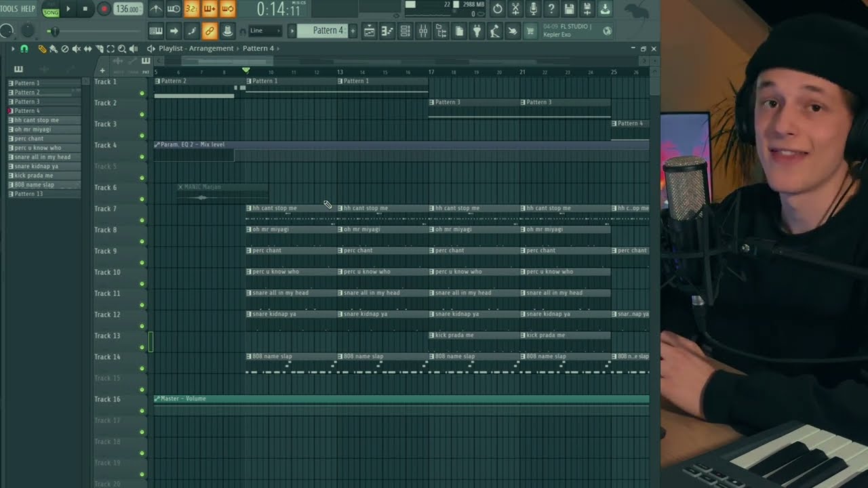The width and height of the screenshot is (868, 488).
Task: Open the Playlist window from toolbar
Action: click(x=370, y=30)
